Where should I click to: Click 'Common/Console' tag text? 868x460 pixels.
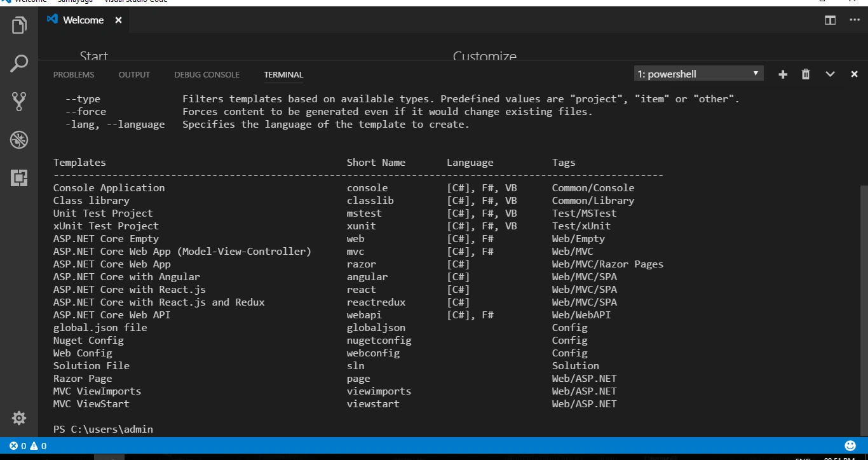[593, 188]
